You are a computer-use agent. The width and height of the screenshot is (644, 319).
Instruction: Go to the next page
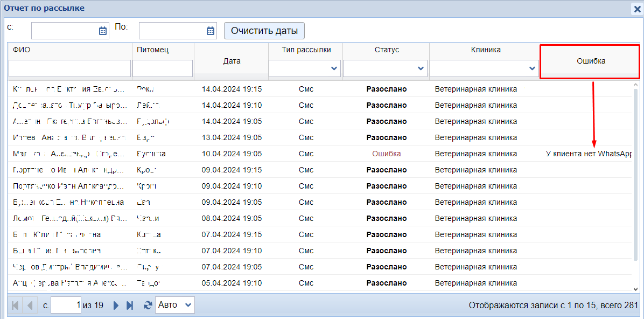coord(116,306)
